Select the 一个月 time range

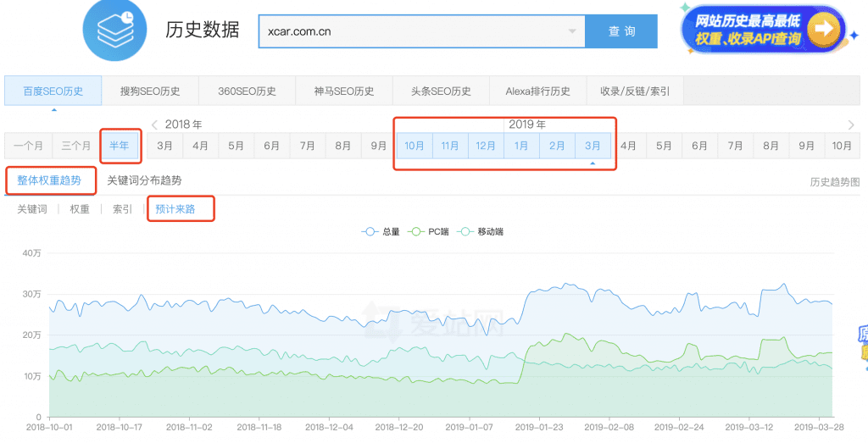pyautogui.click(x=28, y=146)
